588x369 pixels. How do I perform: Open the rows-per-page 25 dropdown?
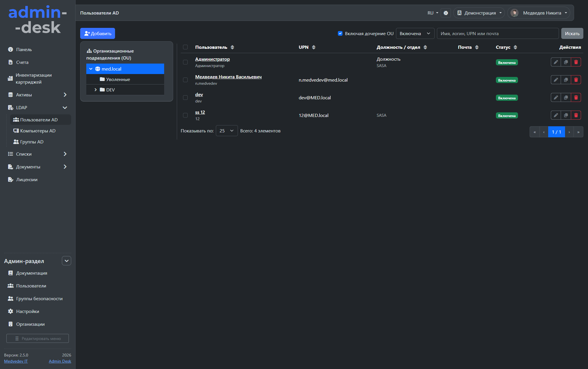coord(227,131)
